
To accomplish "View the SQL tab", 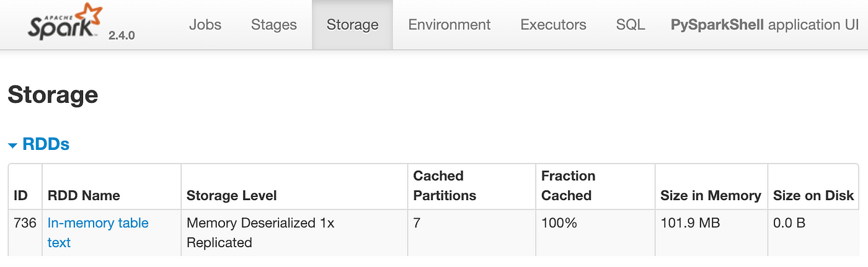I will click(x=631, y=25).
